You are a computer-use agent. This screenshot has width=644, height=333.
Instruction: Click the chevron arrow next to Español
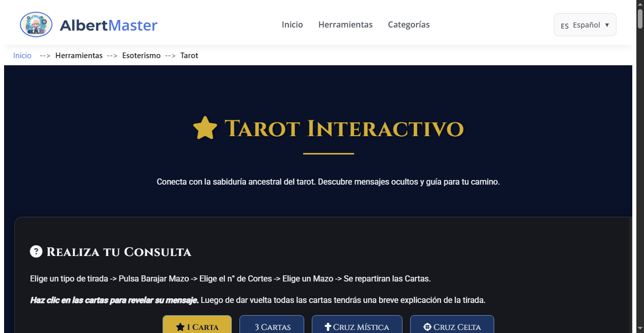(x=607, y=24)
